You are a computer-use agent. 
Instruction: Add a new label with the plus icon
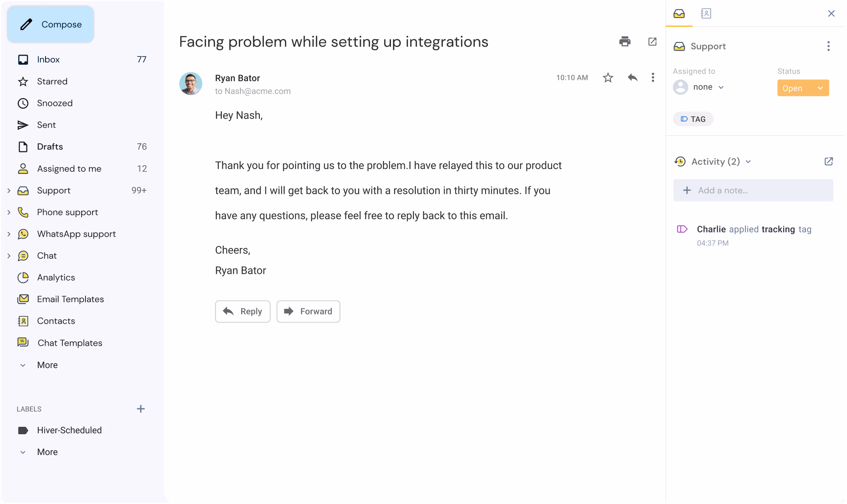pos(141,409)
